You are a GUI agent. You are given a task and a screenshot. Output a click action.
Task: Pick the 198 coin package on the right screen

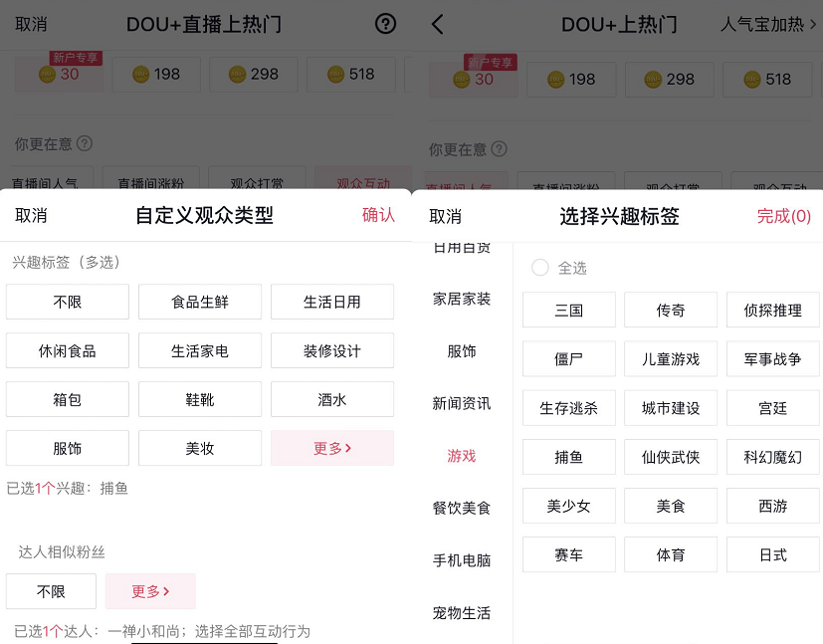[x=571, y=80]
